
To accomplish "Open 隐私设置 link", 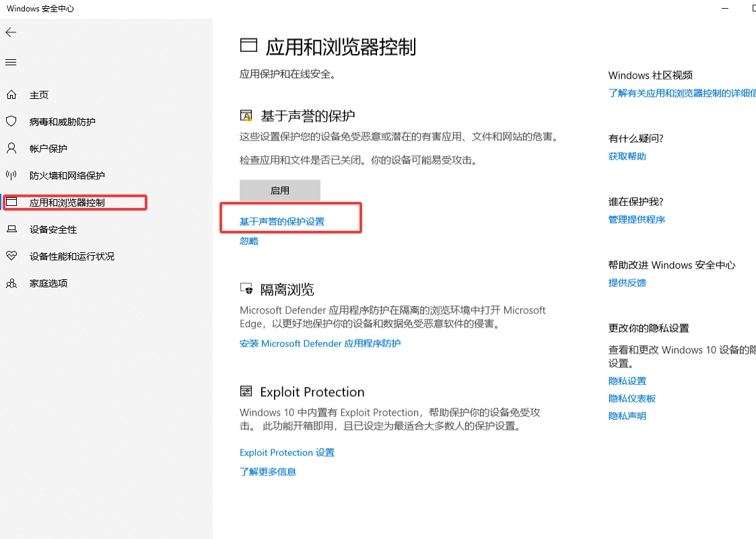I will click(x=627, y=381).
